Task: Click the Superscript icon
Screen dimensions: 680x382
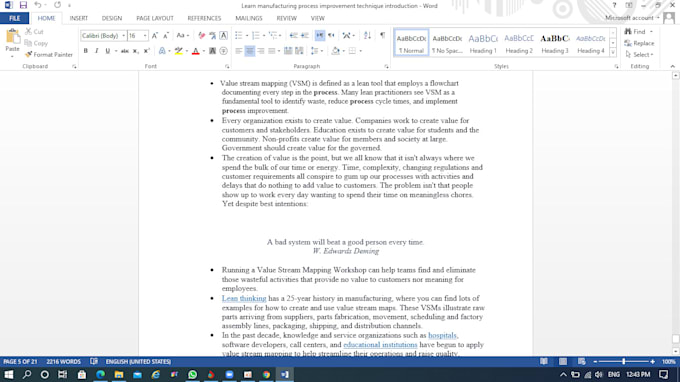Action: point(147,51)
